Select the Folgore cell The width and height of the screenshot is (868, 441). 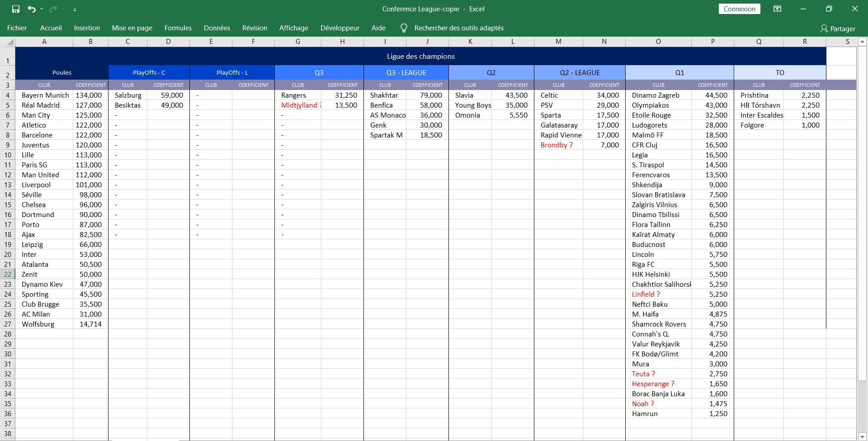759,125
